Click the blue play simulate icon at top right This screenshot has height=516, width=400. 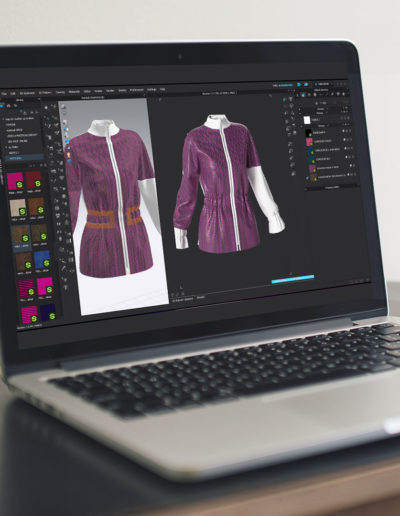299,85
